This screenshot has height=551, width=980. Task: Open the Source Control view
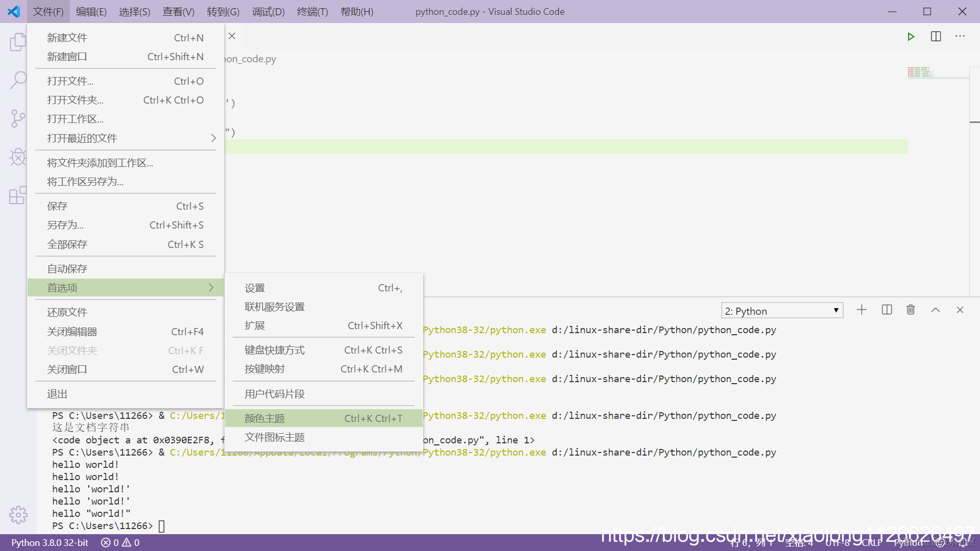18,118
